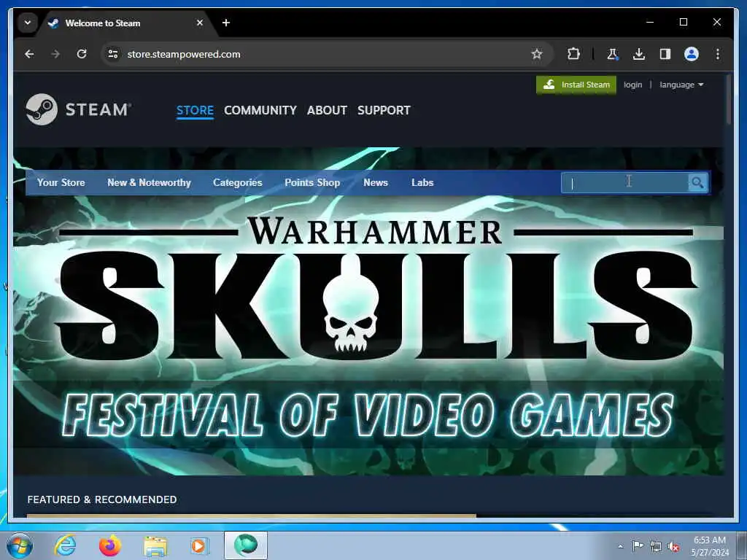
Task: Click the search magnifier button
Action: [697, 183]
